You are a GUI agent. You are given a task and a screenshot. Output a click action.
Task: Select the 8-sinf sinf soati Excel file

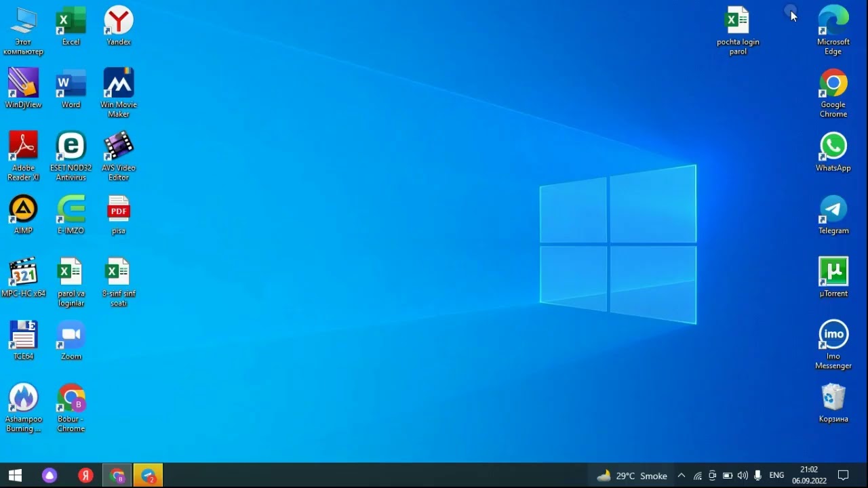[119, 282]
